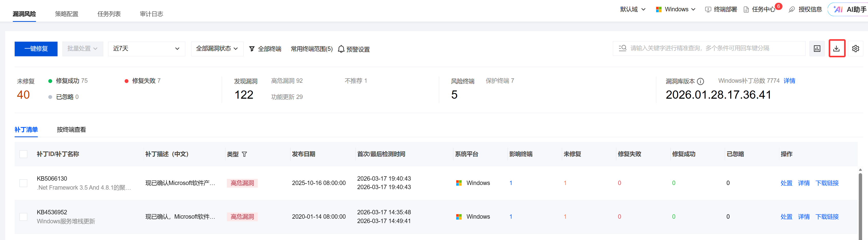Click the type column filter icon
This screenshot has width=868, height=240.
tap(245, 154)
